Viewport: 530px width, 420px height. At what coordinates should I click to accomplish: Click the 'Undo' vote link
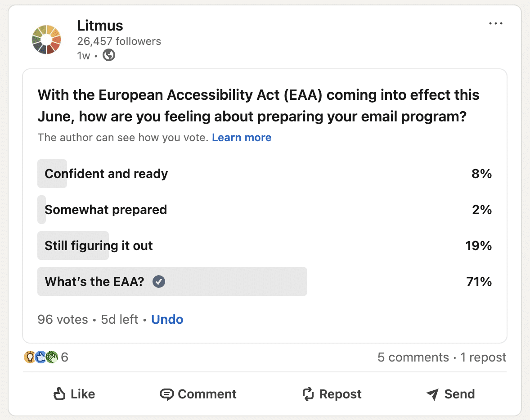click(x=167, y=319)
